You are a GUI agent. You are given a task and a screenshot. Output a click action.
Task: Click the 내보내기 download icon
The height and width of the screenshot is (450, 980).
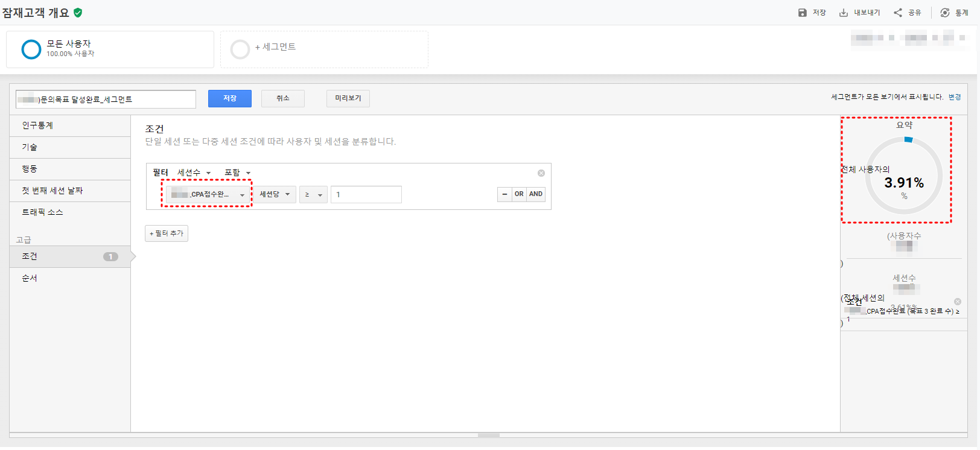click(844, 13)
